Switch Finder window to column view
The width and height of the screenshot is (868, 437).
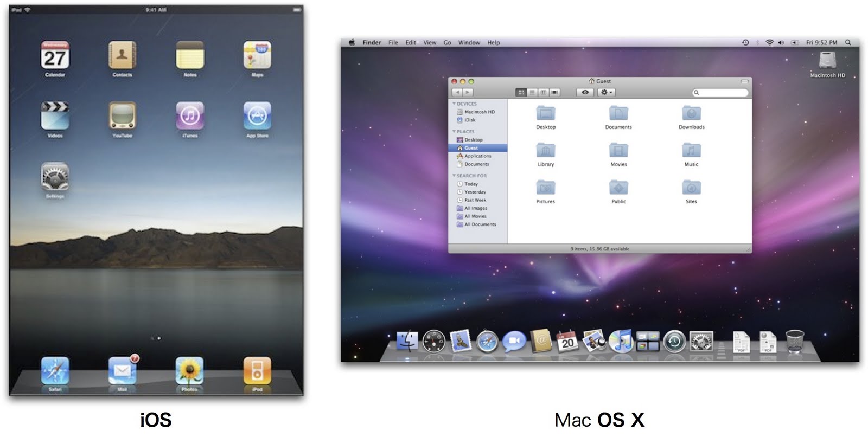point(543,93)
